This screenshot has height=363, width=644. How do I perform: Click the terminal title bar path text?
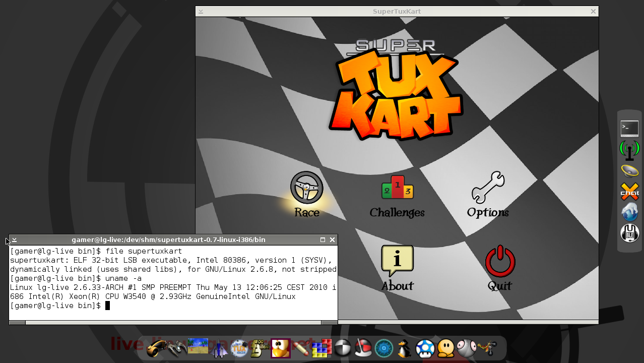(168, 240)
